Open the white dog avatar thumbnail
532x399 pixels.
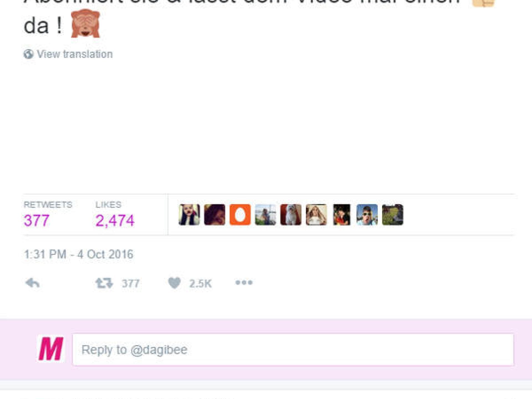click(x=291, y=215)
